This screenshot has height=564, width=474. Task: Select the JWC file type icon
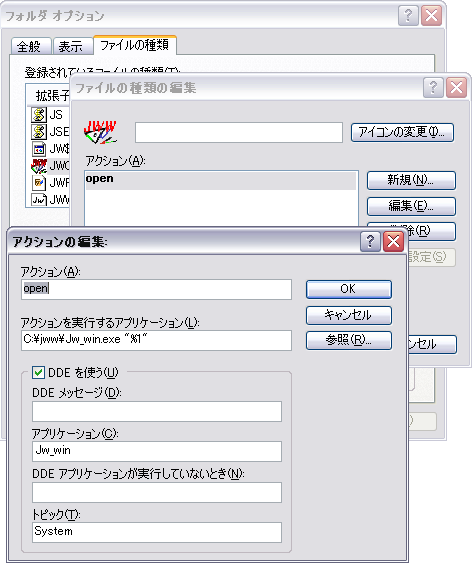(x=39, y=166)
